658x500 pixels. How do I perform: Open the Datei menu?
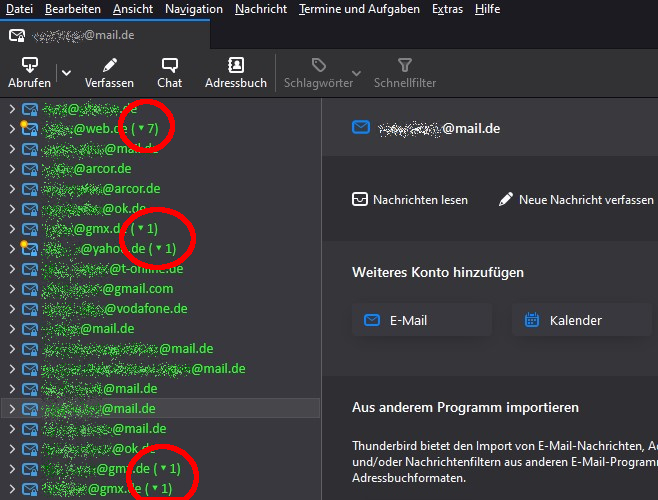19,9
